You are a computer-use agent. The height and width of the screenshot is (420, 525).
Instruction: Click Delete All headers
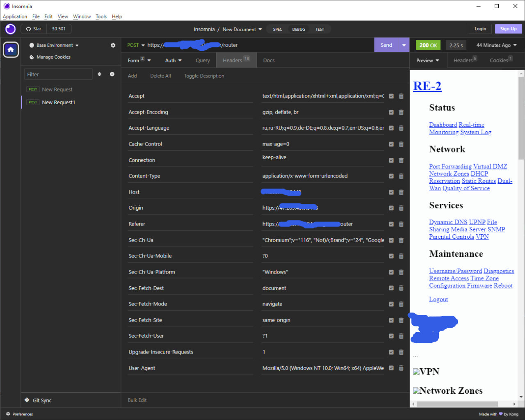160,76
